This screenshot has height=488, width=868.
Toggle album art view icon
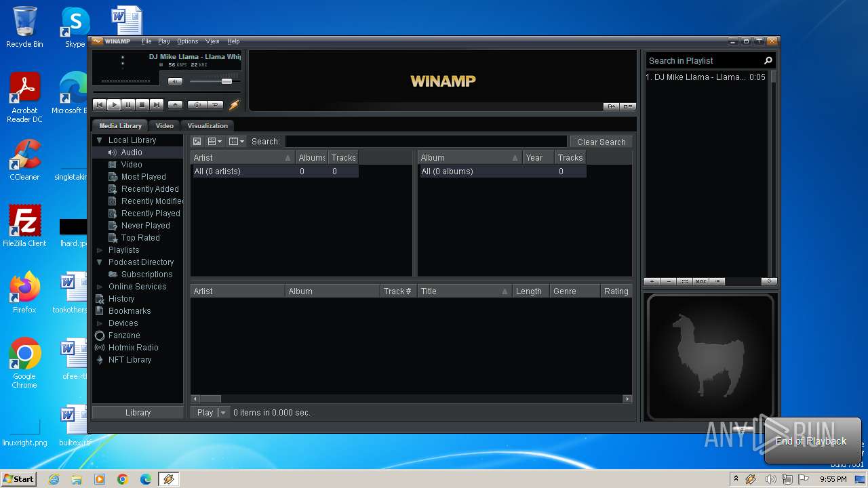click(197, 142)
